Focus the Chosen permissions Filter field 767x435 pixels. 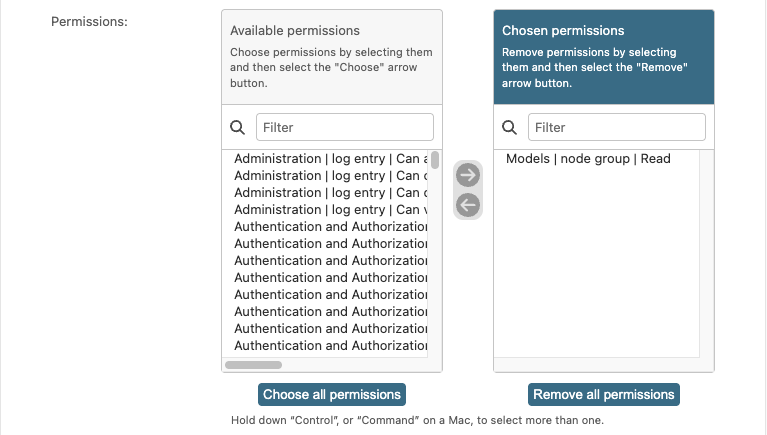pos(616,127)
